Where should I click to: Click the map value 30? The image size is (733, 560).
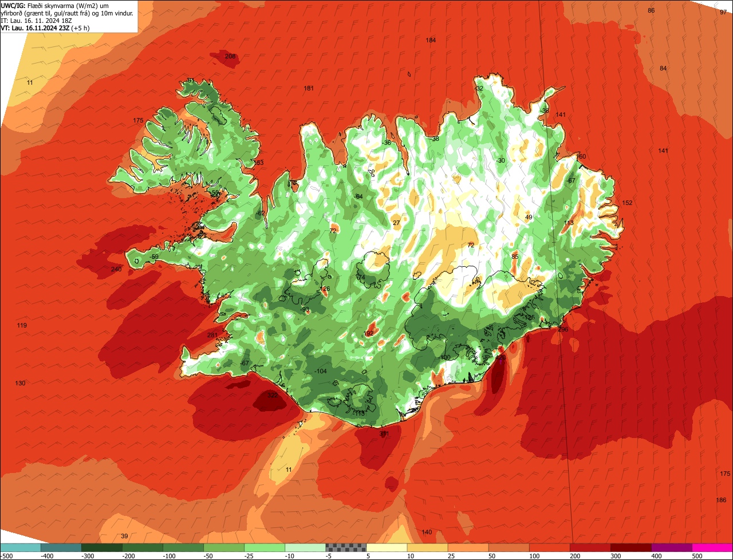point(501,160)
